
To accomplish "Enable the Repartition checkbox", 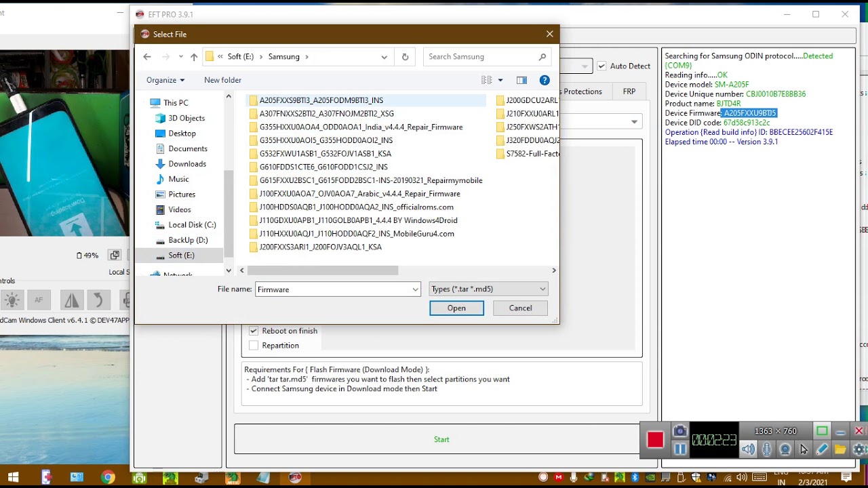I will (x=254, y=346).
